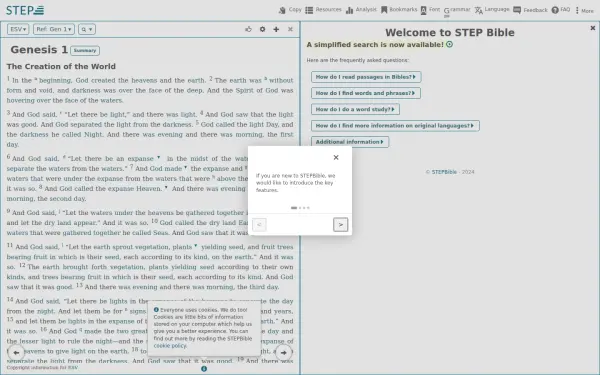Select first tour progress dot
600x375 pixels.
(293, 208)
